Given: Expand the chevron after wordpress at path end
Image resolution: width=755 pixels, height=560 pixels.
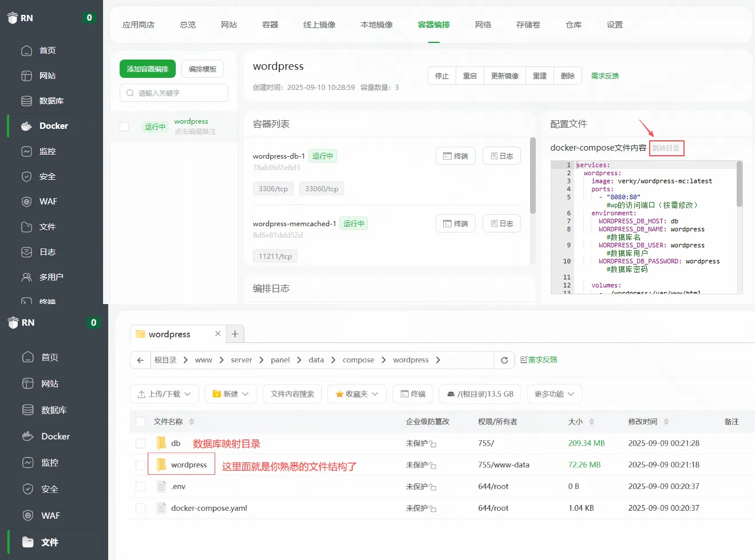Looking at the screenshot, I should [438, 360].
